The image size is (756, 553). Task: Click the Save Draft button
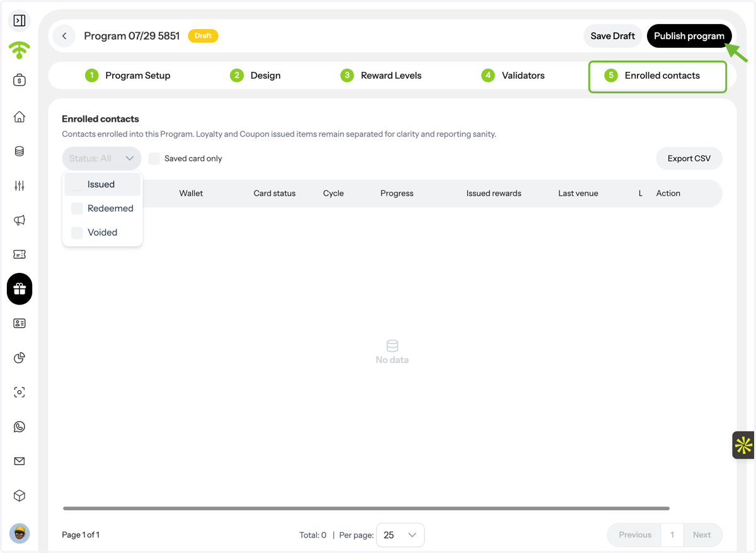[x=612, y=36]
